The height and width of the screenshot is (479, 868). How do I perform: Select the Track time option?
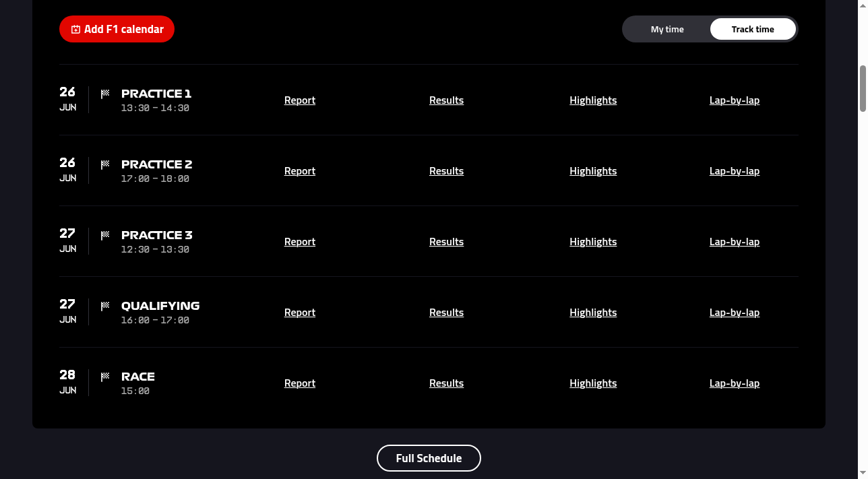click(x=753, y=29)
